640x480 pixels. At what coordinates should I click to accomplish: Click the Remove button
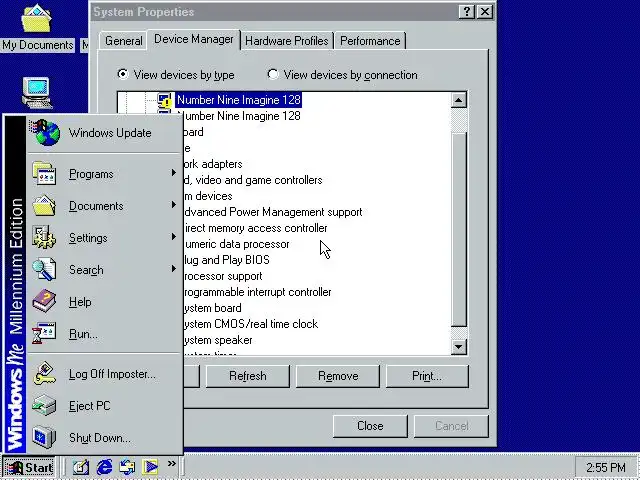338,376
